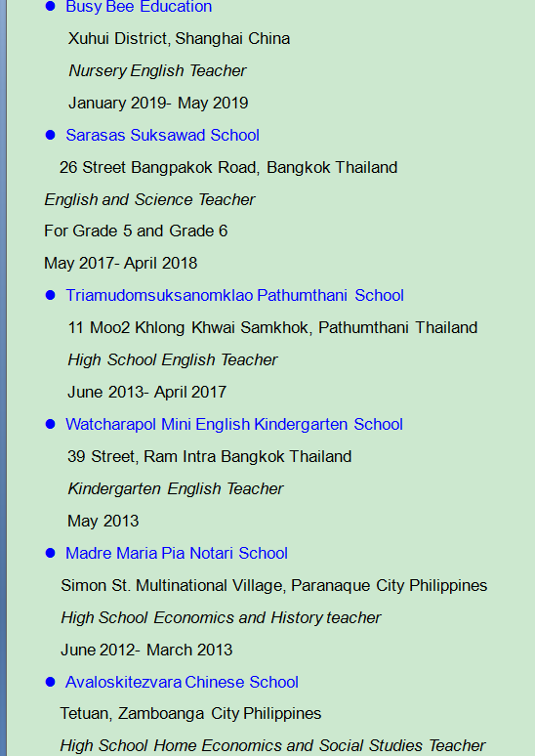Click the Kindergarten English Teacher title

pos(176,488)
